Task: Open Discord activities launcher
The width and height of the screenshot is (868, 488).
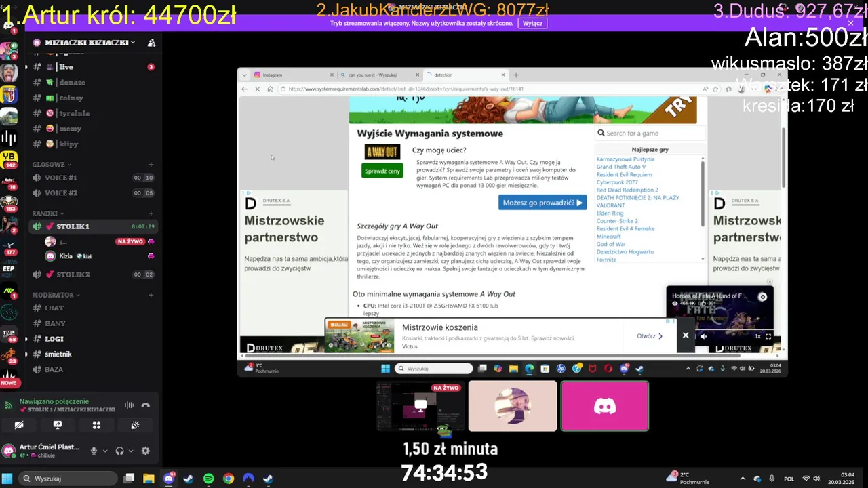Action: coord(96,425)
